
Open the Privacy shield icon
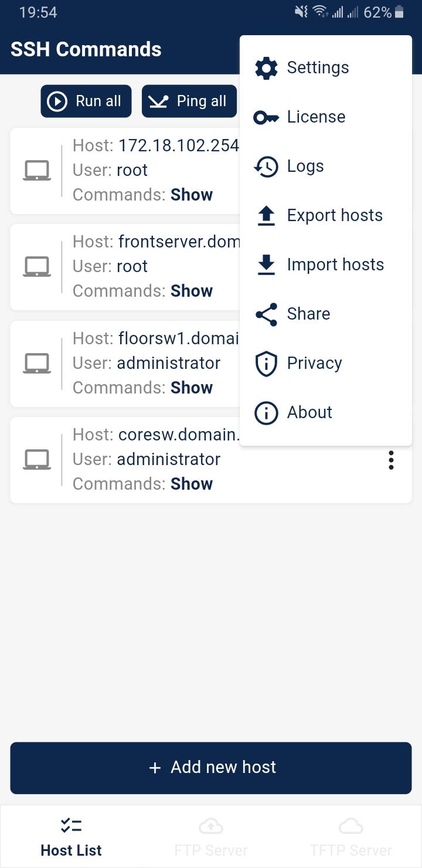266,364
